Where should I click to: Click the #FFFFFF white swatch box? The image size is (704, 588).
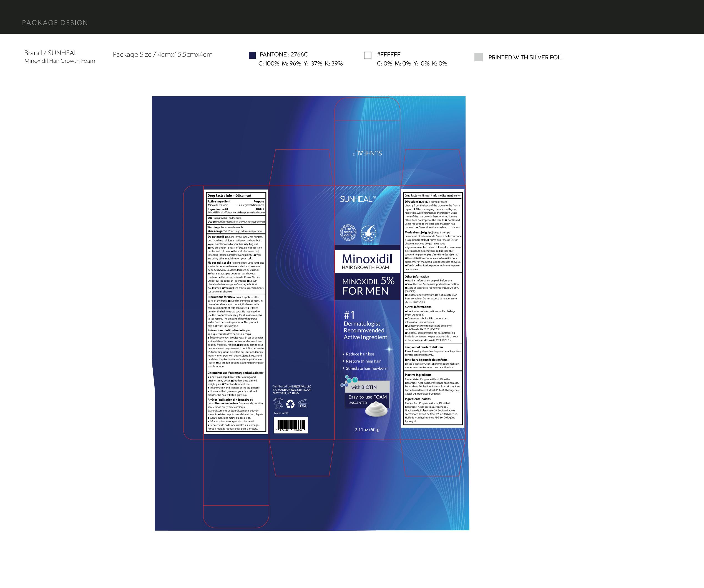pyautogui.click(x=368, y=55)
